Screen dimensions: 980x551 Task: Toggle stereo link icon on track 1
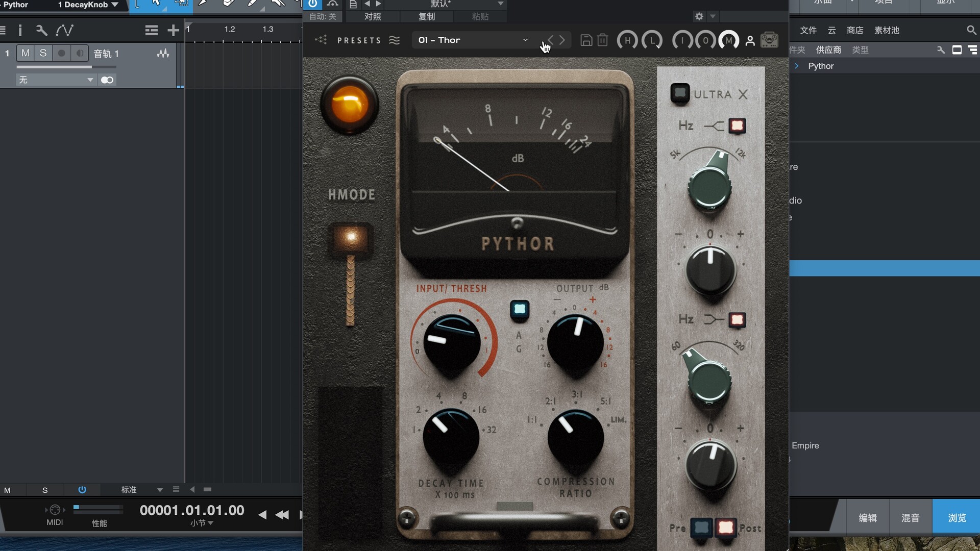(107, 80)
